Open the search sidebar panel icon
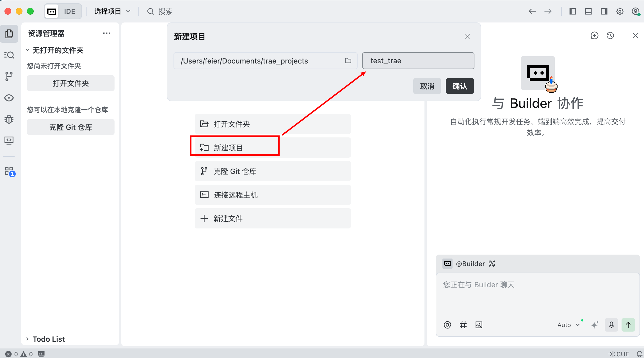The width and height of the screenshot is (644, 358). (9, 55)
